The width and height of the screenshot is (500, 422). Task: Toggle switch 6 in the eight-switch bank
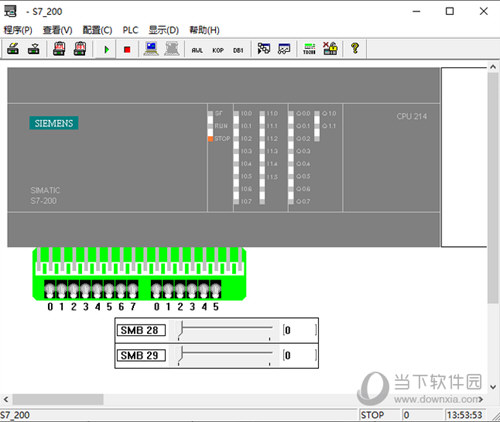[x=121, y=289]
